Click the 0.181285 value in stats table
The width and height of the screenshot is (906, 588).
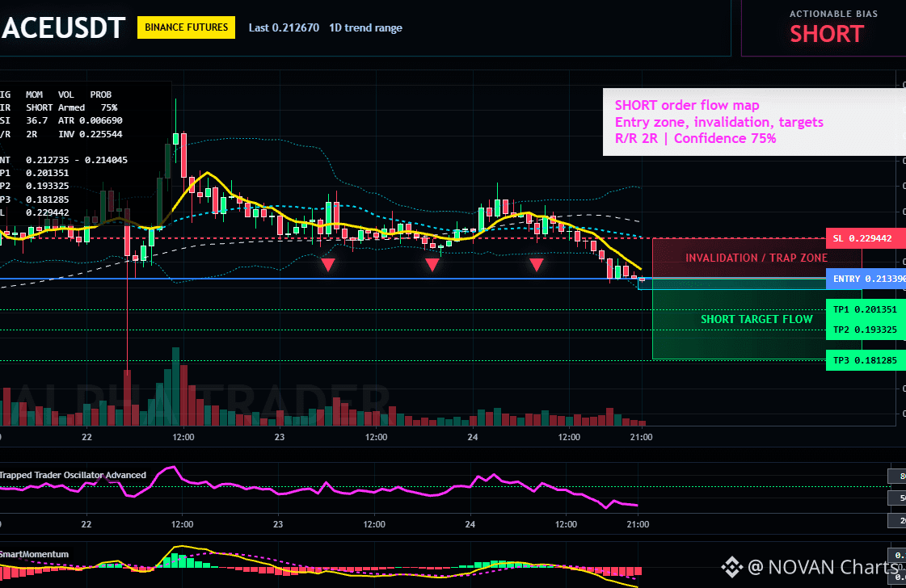coord(47,199)
